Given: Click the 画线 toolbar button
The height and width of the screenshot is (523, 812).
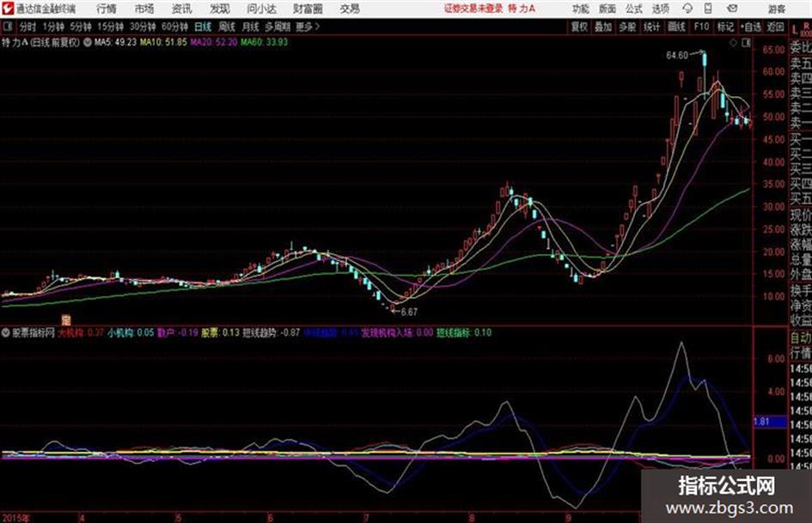Looking at the screenshot, I should pos(677,27).
